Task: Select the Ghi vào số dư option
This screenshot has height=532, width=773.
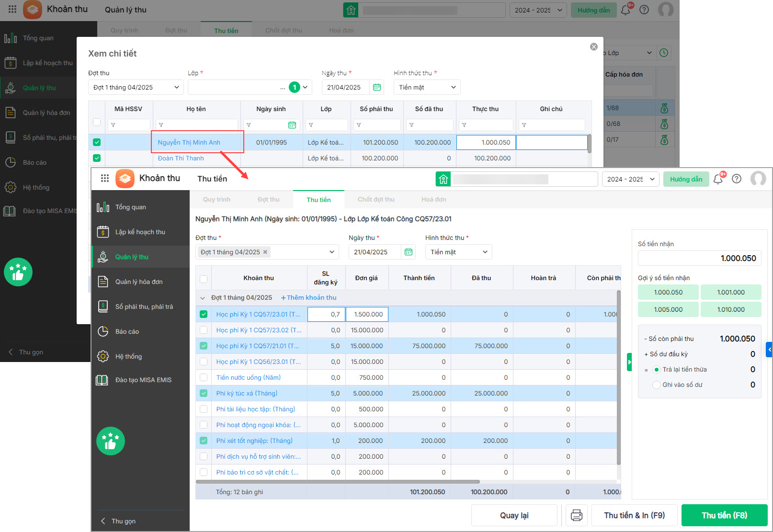Action: point(657,385)
